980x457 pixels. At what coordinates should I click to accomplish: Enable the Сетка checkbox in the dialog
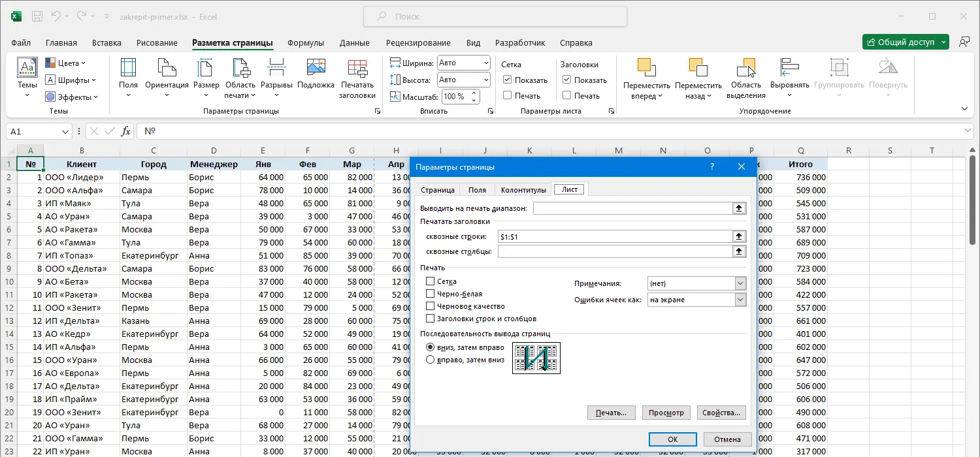430,281
